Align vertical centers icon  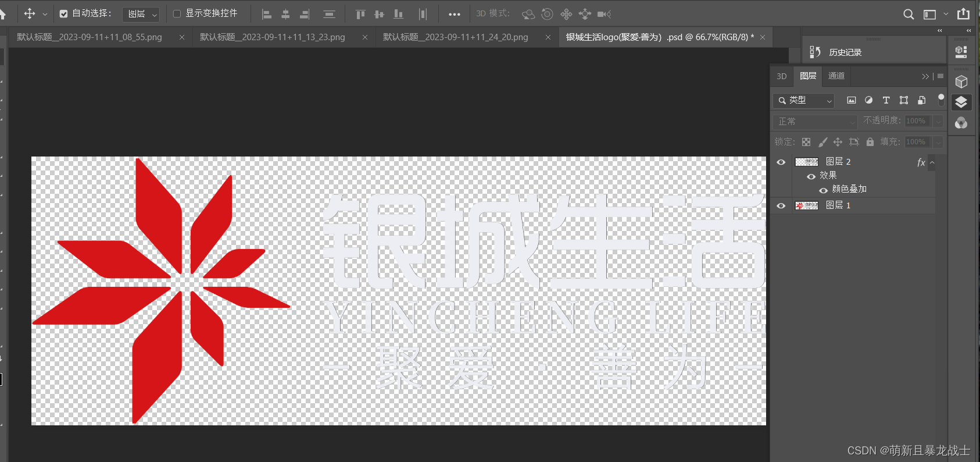tap(379, 14)
